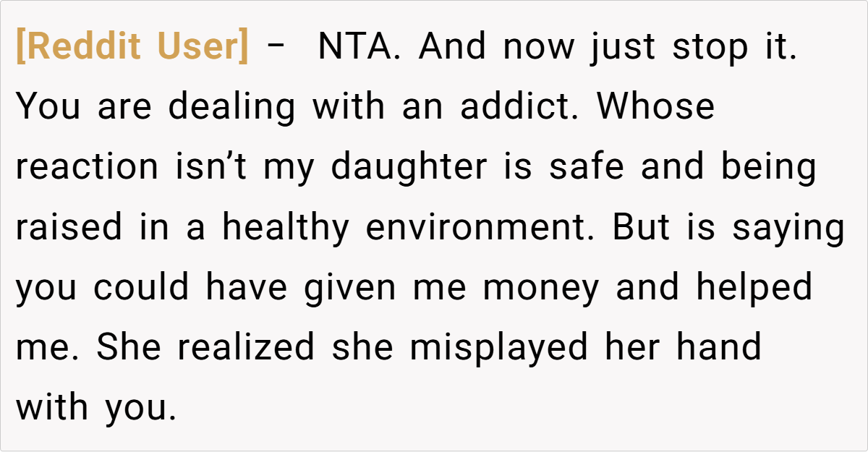
Task: Click the word "helped" in the comment
Action: [754, 287]
